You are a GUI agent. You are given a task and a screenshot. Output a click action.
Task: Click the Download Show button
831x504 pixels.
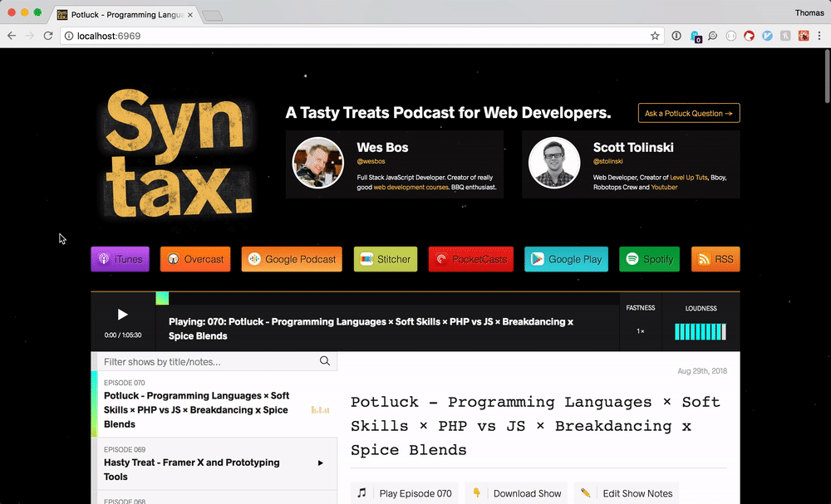click(x=516, y=493)
